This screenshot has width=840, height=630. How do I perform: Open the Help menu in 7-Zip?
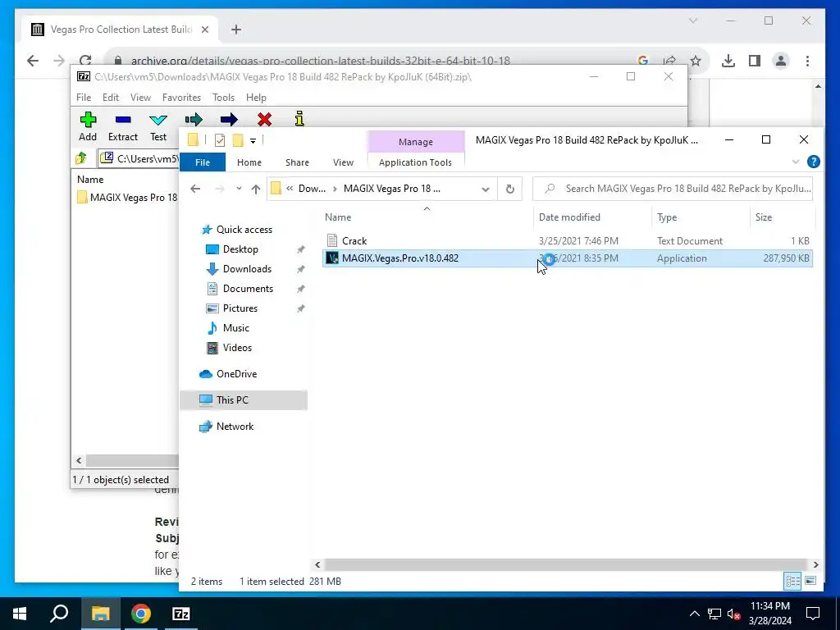[256, 98]
